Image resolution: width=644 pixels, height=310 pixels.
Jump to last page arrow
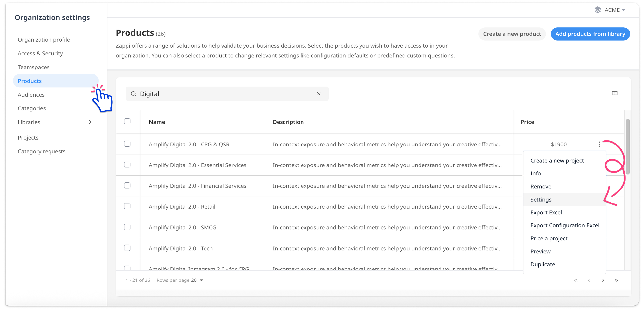(616, 280)
